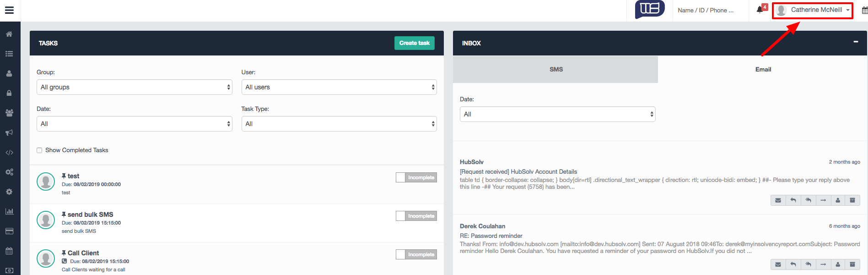Open the Group dropdown showing All groups
868x275 pixels.
pos(134,87)
